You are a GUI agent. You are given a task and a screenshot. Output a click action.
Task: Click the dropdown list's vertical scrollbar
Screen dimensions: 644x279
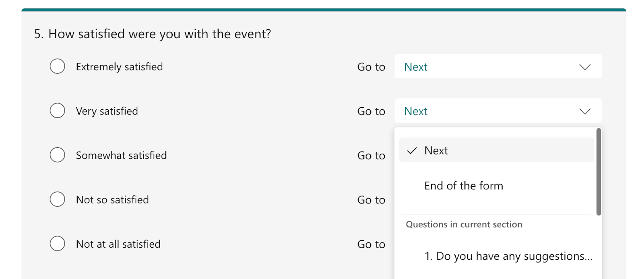[599, 172]
